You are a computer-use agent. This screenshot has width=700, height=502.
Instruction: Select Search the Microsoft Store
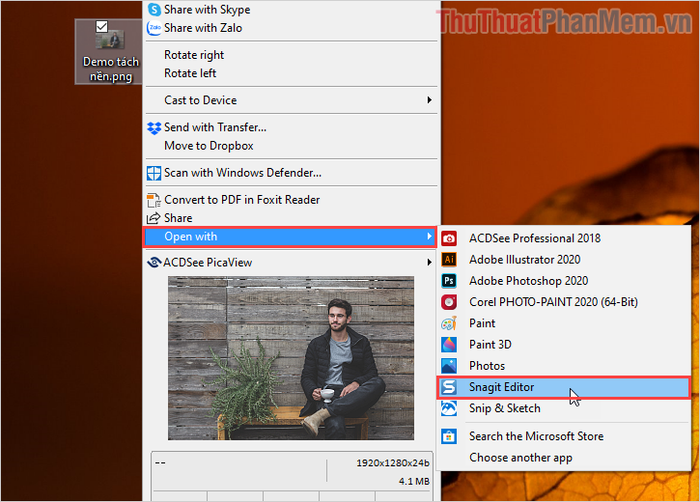coord(564,436)
